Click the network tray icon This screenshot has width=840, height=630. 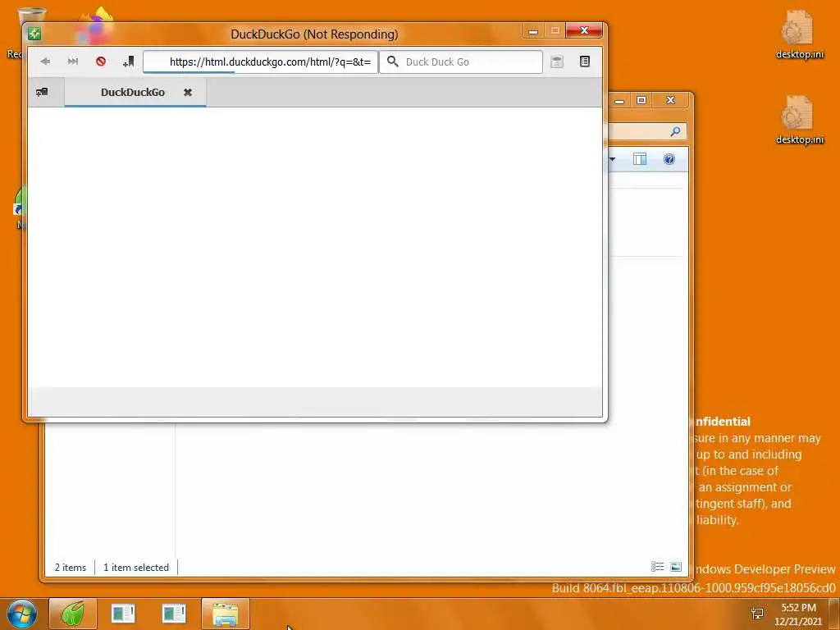pyautogui.click(x=757, y=614)
